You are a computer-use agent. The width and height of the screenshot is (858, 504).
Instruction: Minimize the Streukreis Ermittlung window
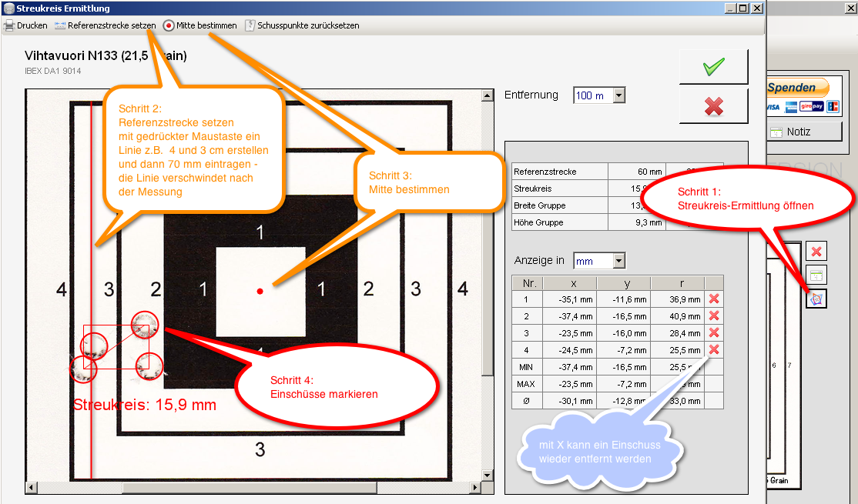tap(730, 8)
